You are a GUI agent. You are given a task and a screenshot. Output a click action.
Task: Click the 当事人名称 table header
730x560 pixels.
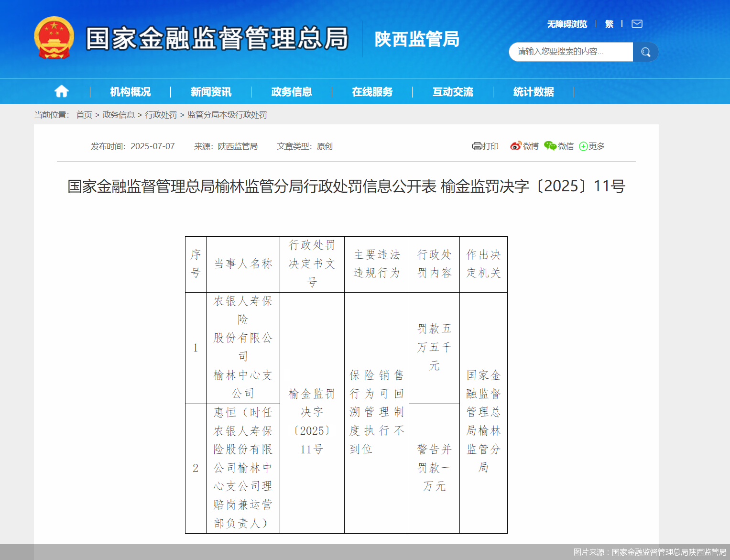(x=243, y=264)
